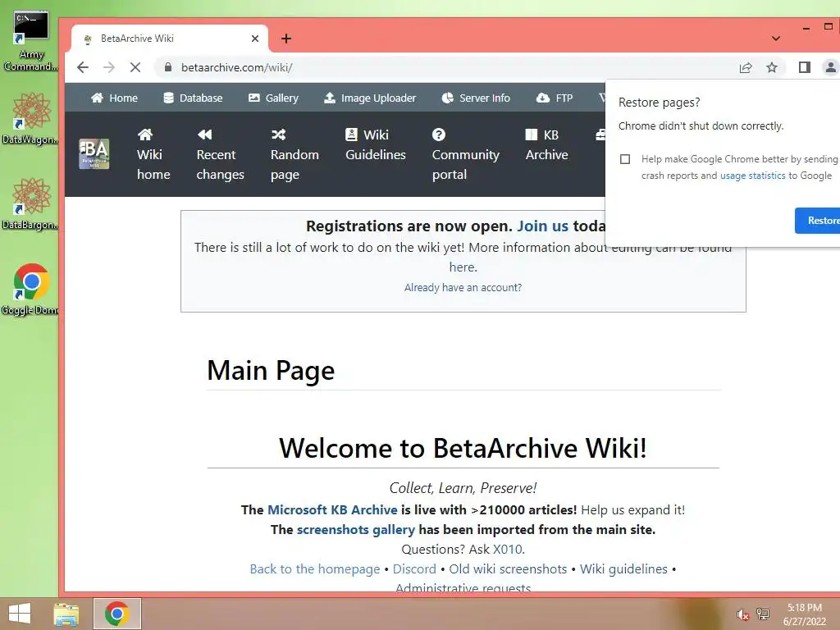Image resolution: width=840 pixels, height=630 pixels.
Task: Open the Old wiki screenshots link
Action: tap(508, 569)
